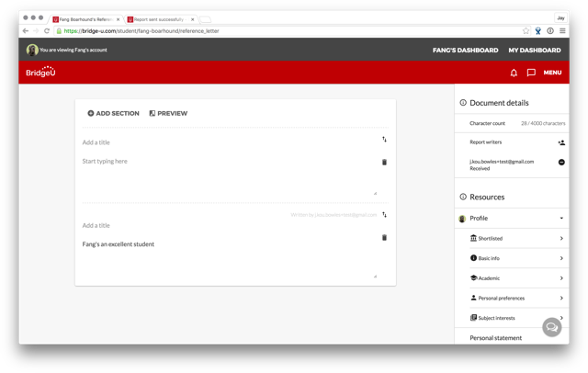588x373 pixels.
Task: Collapse the Profile dropdown arrow
Action: pos(561,218)
